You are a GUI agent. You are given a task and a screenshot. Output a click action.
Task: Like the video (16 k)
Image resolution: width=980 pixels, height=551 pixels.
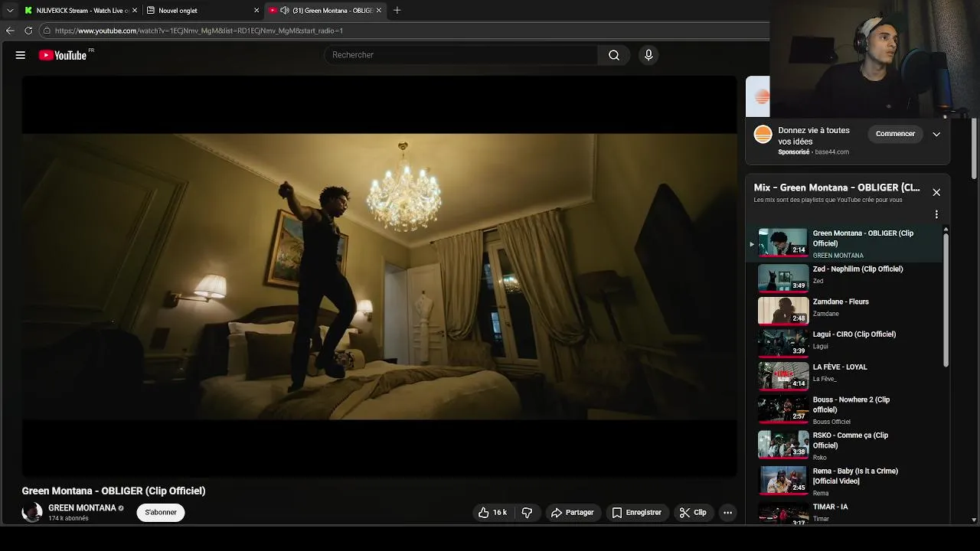[x=493, y=513]
